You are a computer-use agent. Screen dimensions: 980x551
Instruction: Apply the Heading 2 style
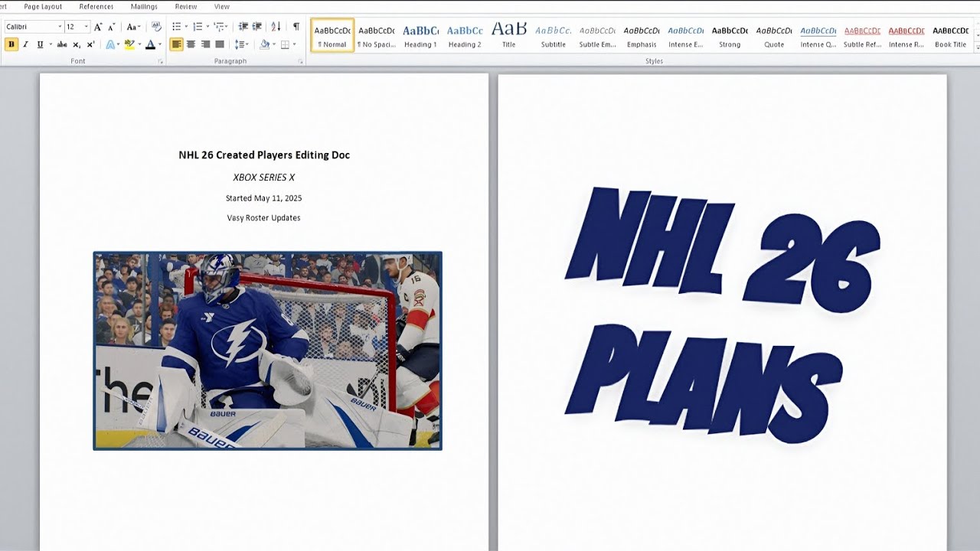[465, 36]
